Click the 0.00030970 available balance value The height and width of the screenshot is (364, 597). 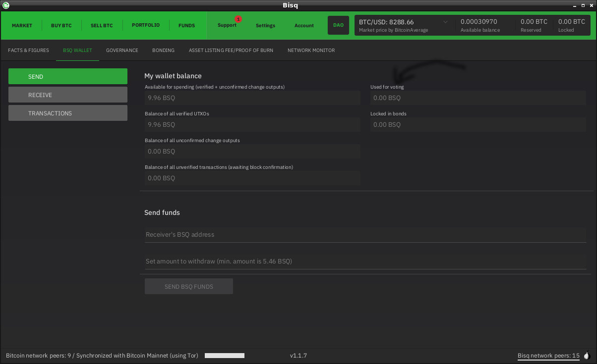(478, 22)
